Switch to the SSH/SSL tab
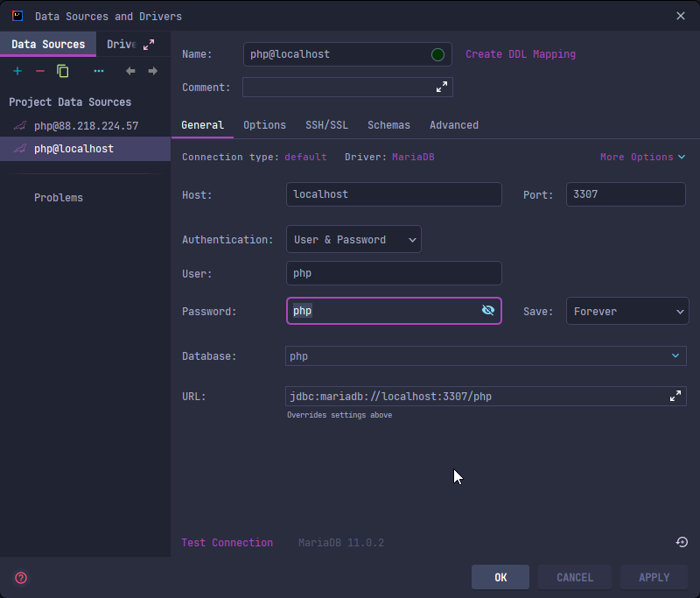Viewport: 700px width, 598px height. pyautogui.click(x=326, y=125)
